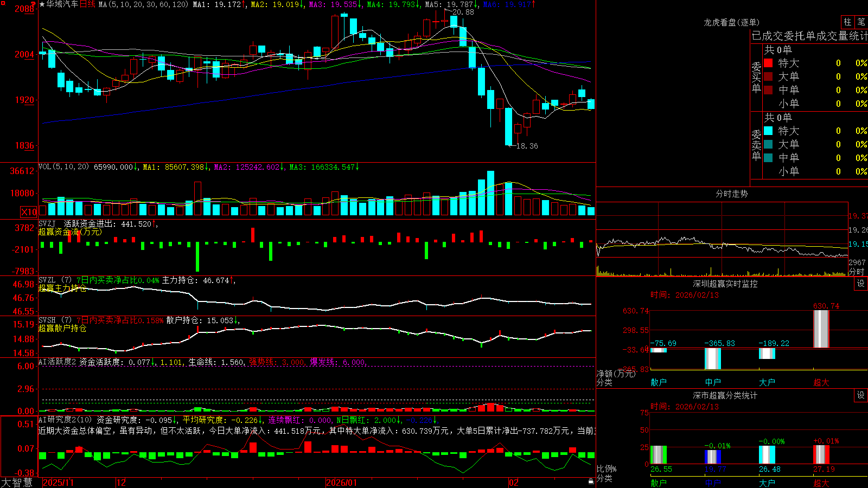The height and width of the screenshot is (488, 868).
Task: Click the SVSH (7) indicator label
Action: (55, 320)
